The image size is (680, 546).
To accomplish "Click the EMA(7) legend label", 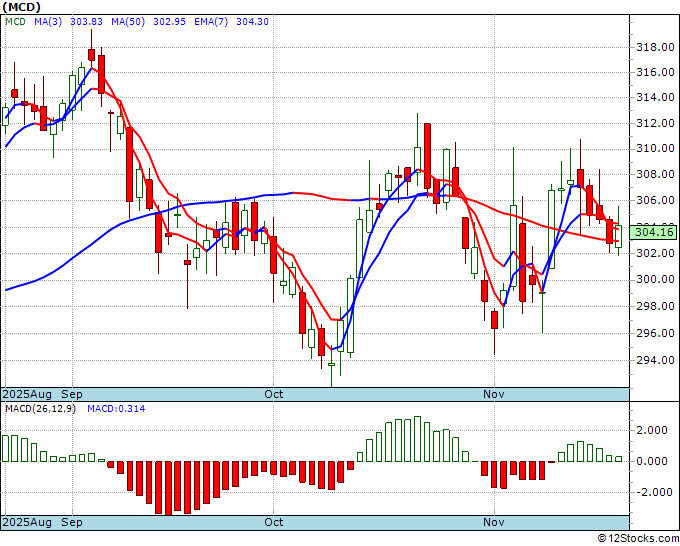I will point(211,22).
